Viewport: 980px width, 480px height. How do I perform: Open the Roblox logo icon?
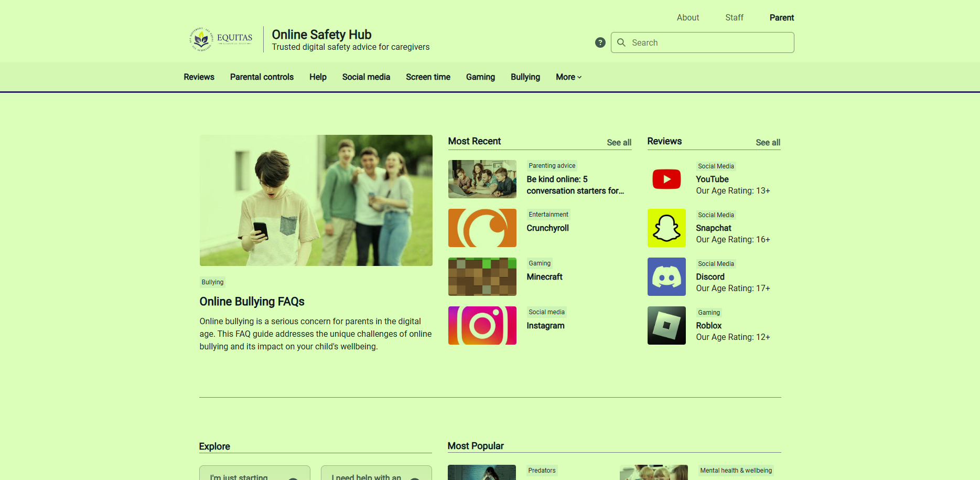pyautogui.click(x=666, y=326)
